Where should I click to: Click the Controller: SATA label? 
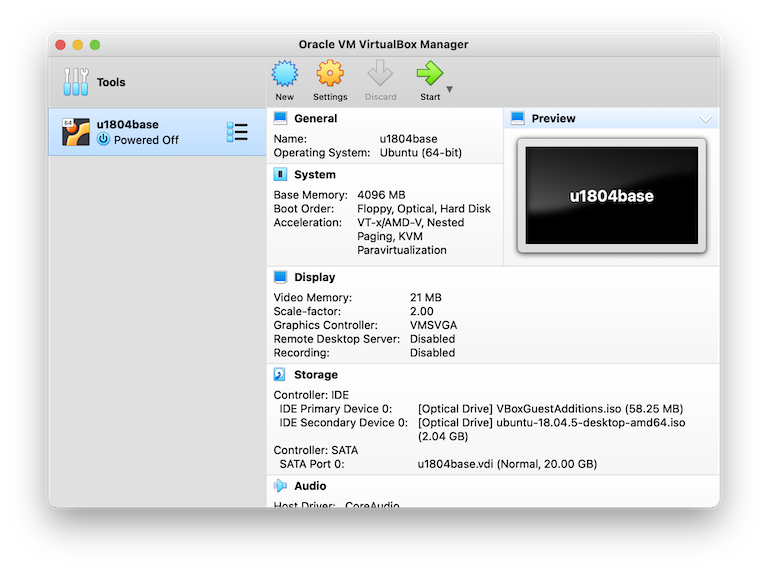click(316, 450)
